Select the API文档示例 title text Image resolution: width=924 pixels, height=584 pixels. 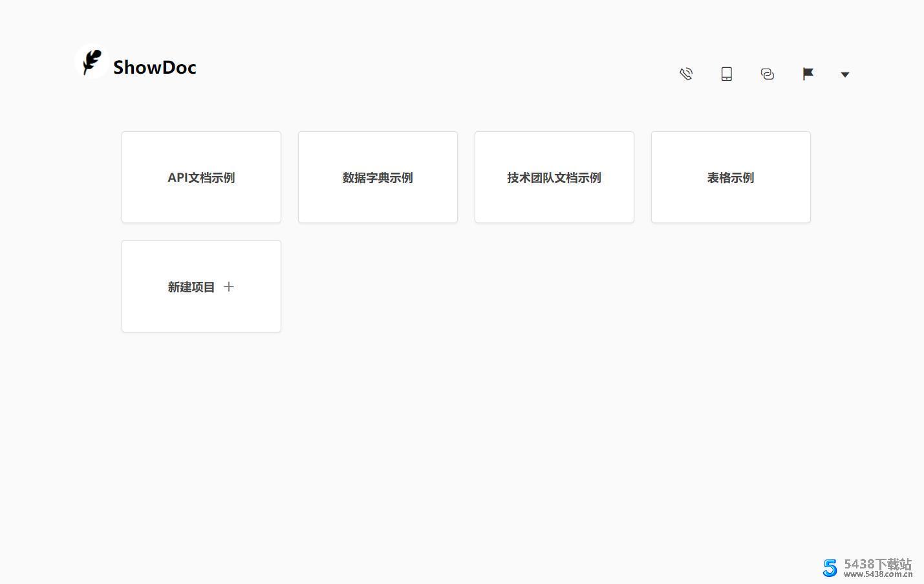[x=201, y=178]
